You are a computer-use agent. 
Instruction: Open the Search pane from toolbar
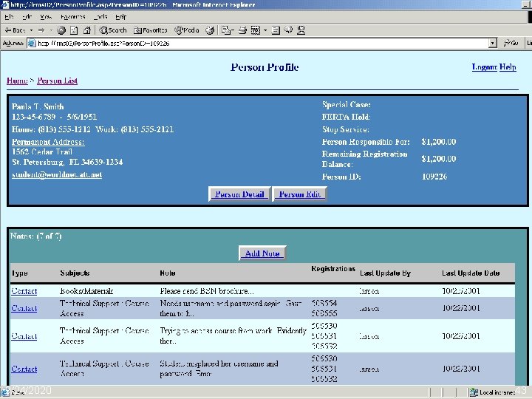click(113, 30)
